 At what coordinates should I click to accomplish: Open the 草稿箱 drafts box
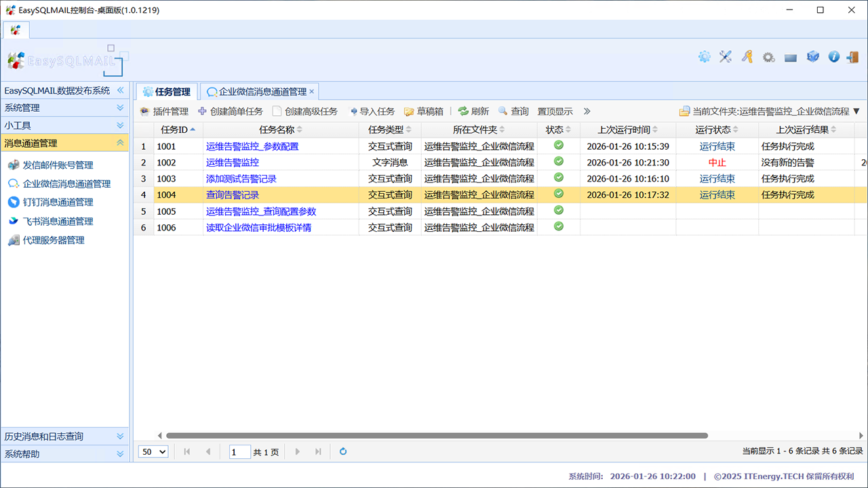pos(424,111)
